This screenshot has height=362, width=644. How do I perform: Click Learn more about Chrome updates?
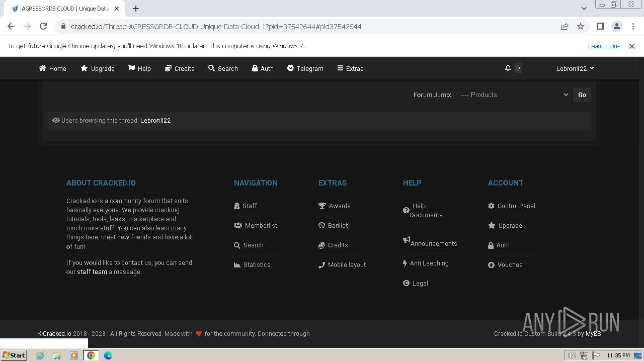[604, 46]
